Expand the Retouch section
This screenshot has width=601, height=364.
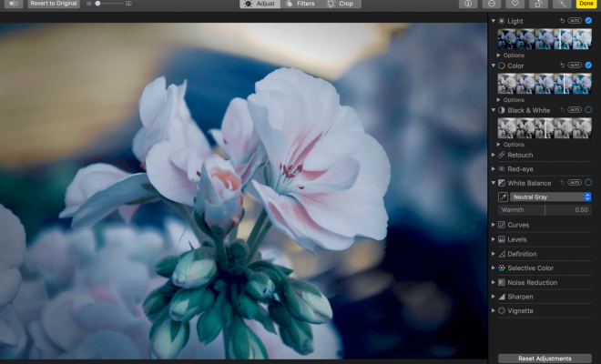(x=494, y=155)
